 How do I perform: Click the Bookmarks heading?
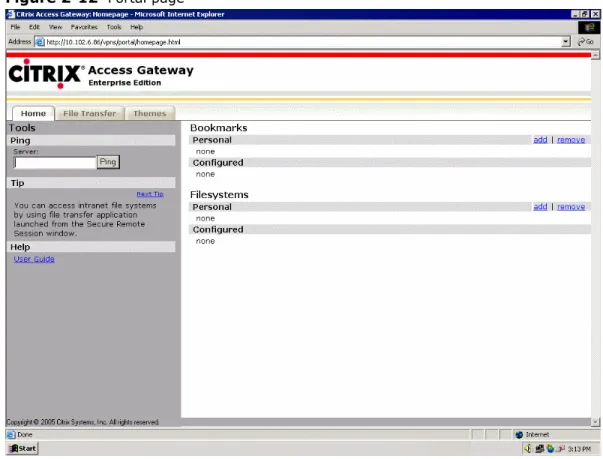[218, 128]
